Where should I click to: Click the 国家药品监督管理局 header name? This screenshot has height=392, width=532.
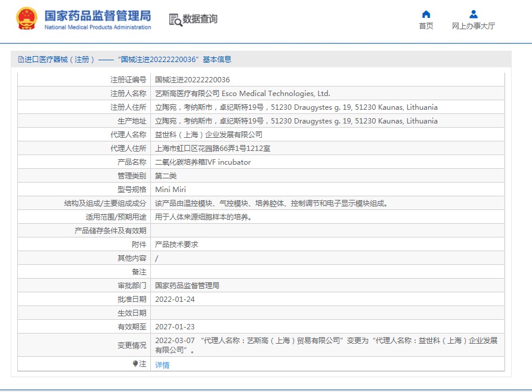pyautogui.click(x=98, y=16)
